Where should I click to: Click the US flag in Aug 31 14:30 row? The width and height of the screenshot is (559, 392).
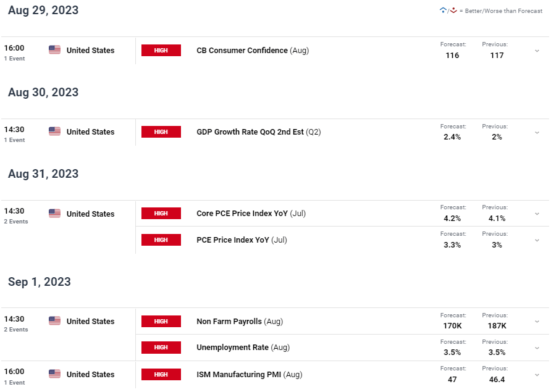coord(54,214)
